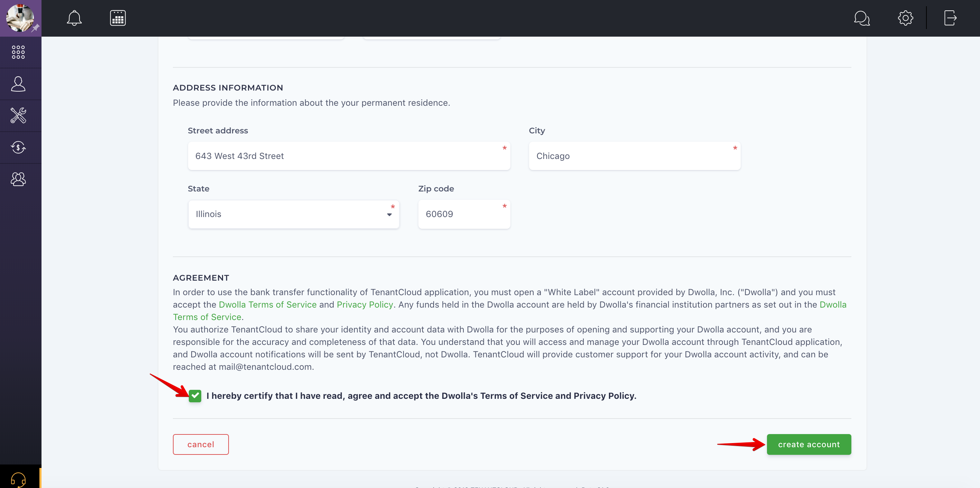Open the profile person sidebar icon
Image resolution: width=980 pixels, height=488 pixels.
18,84
